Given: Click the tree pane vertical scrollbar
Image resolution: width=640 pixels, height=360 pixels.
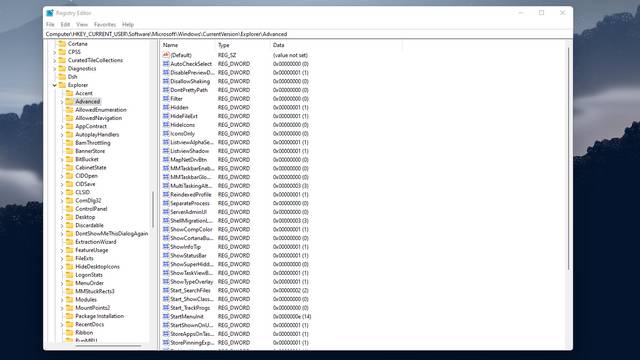Looking at the screenshot, I should pyautogui.click(x=153, y=209).
